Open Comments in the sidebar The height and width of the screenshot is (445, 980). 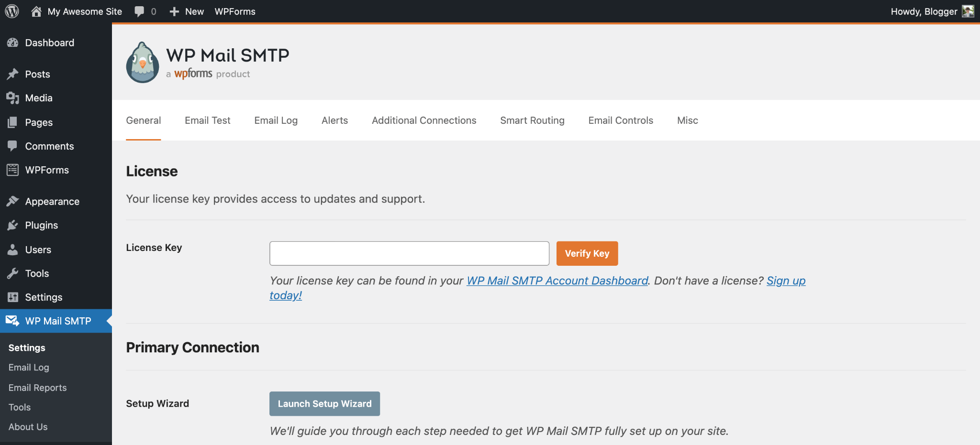(x=49, y=146)
